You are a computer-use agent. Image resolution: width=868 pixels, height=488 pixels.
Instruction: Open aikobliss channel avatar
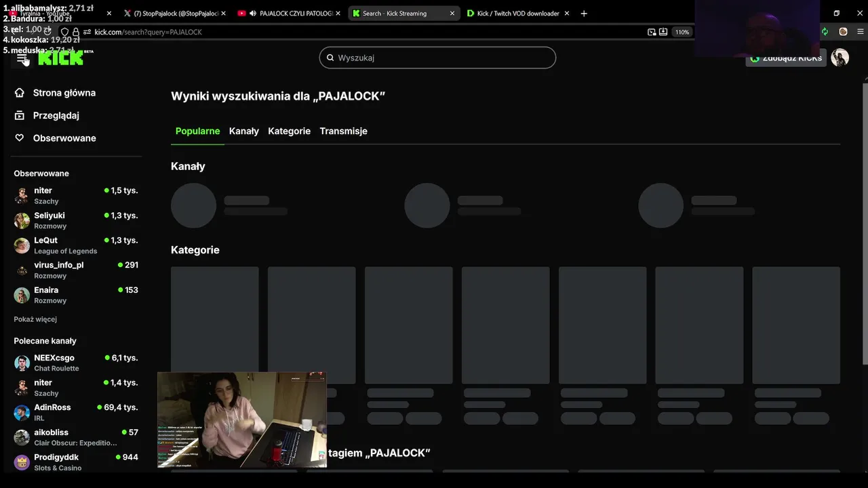(x=22, y=437)
